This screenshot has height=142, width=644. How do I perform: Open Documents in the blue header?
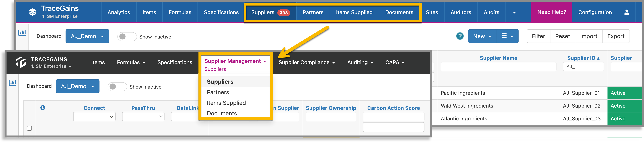click(x=399, y=13)
